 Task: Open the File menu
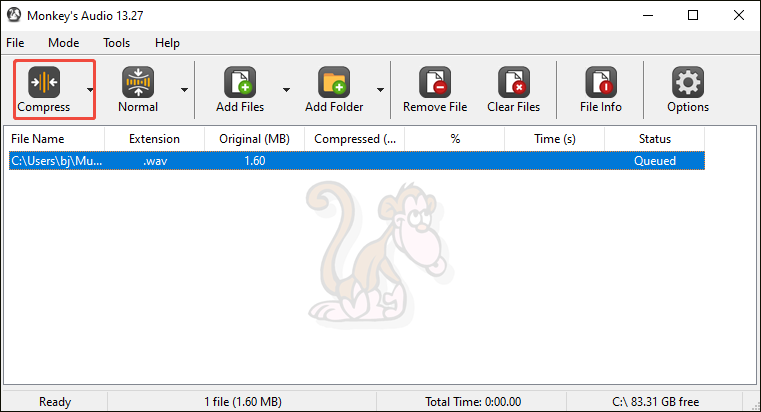[15, 43]
